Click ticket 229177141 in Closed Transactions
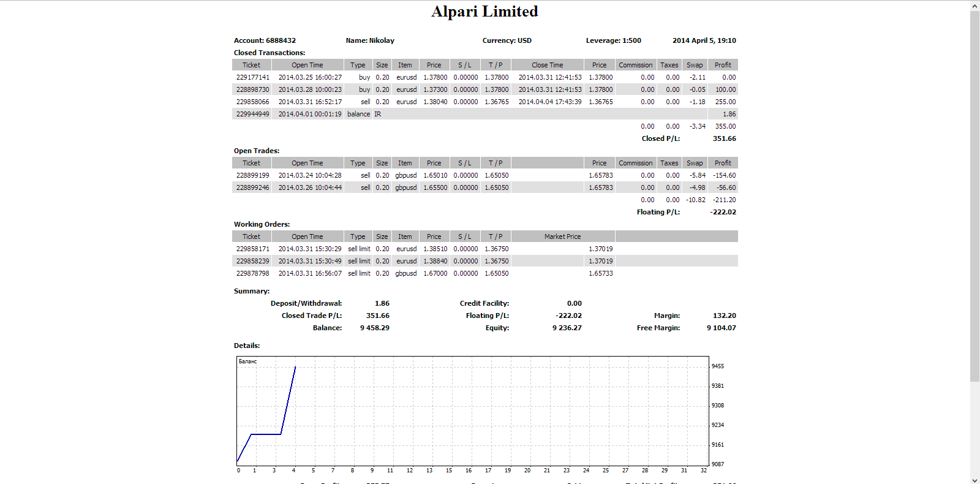Image resolution: width=980 pixels, height=484 pixels. point(252,77)
